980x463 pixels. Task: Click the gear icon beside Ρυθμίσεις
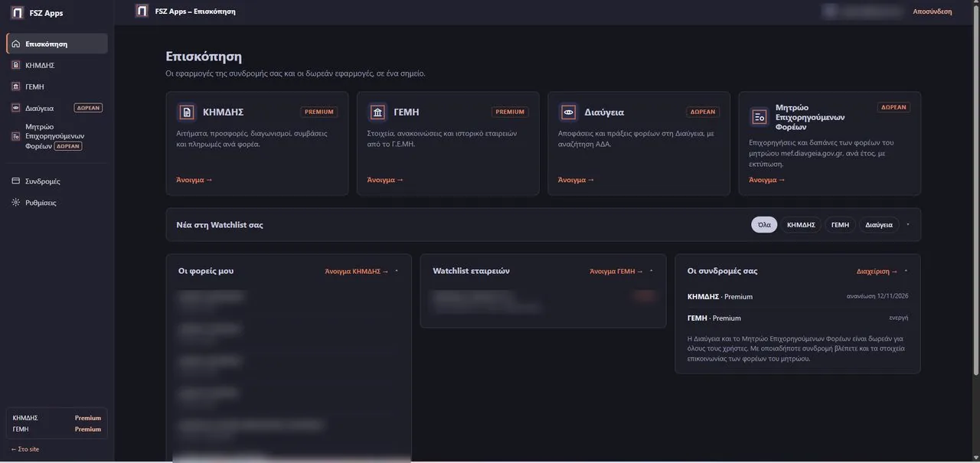point(16,203)
